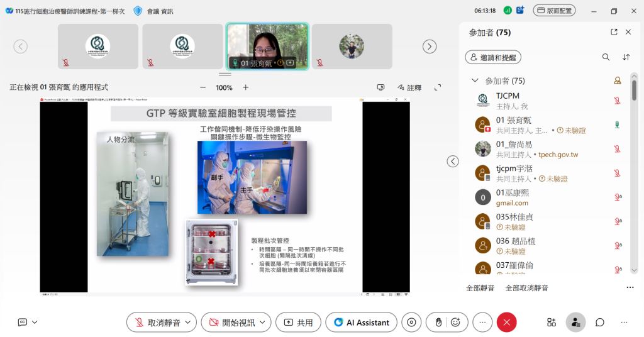Open chat panel icon
Viewport: 644px width, 337px height.
coord(600,323)
